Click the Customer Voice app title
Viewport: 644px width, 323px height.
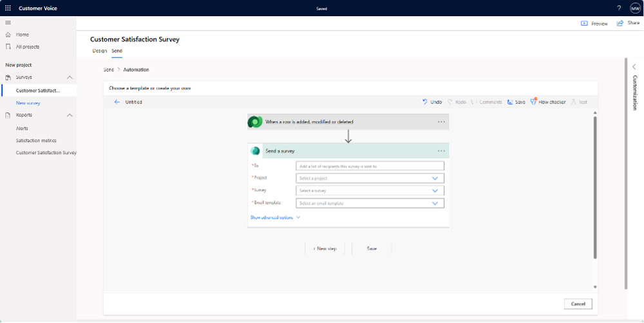[38, 8]
